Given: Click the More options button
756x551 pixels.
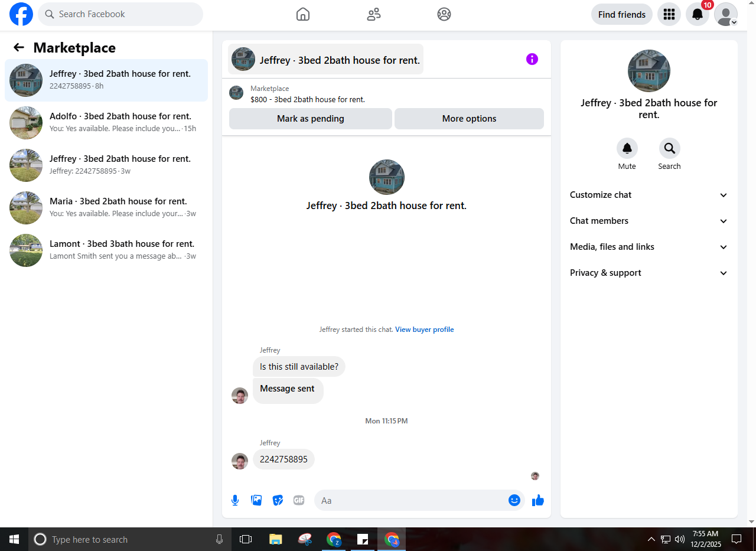Looking at the screenshot, I should pos(469,119).
